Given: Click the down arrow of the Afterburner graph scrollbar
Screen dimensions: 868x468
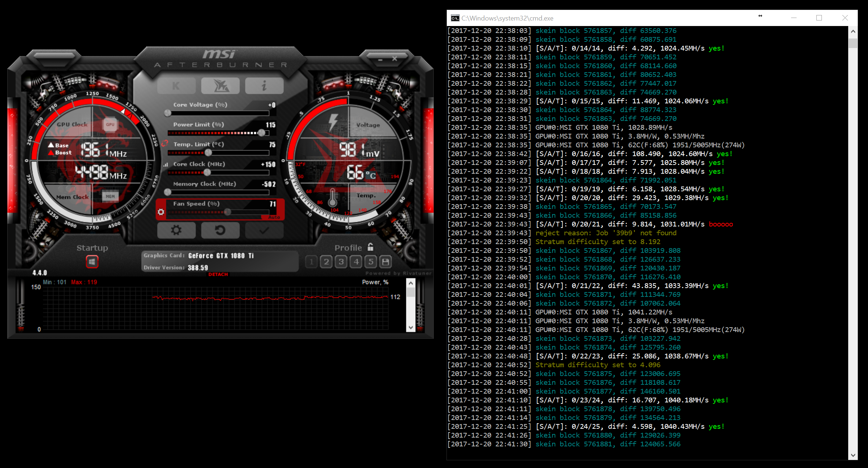Looking at the screenshot, I should tap(411, 327).
